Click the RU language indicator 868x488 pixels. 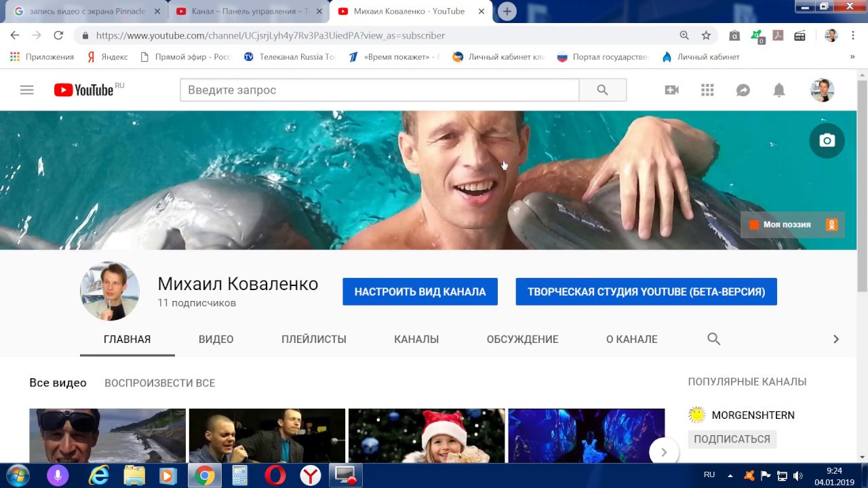709,474
